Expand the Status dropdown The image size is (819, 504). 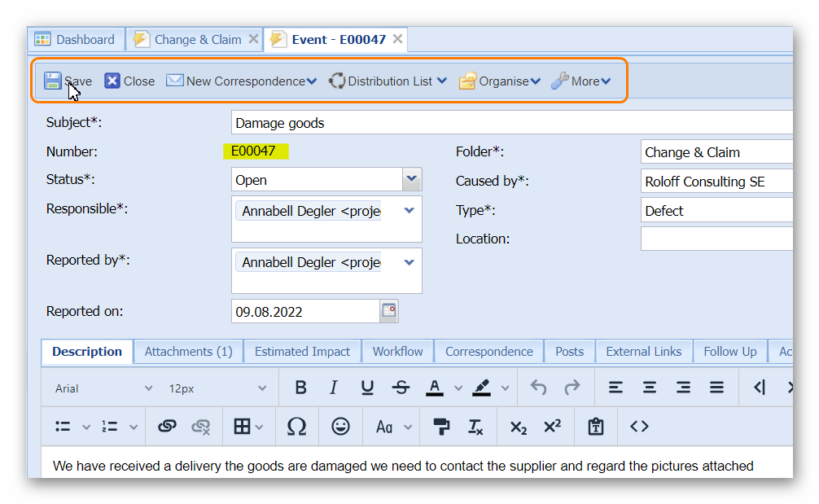click(411, 179)
